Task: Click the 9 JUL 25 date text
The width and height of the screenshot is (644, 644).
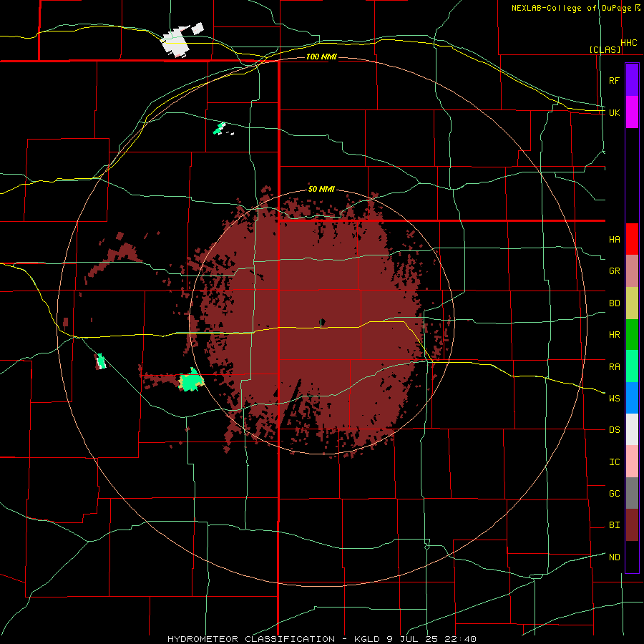Action: click(412, 639)
